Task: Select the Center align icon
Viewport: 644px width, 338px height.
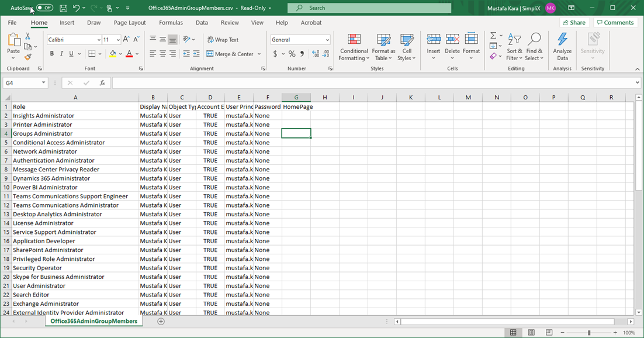Action: (162, 54)
